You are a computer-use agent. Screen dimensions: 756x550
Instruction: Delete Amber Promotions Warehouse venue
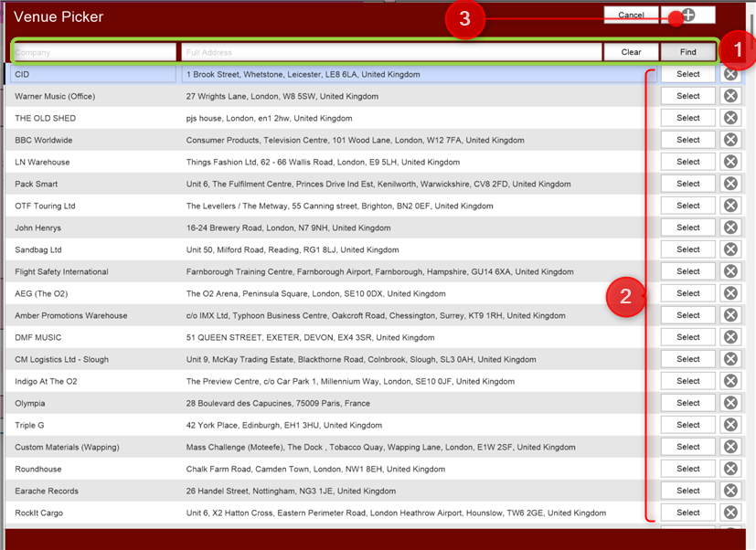click(730, 315)
